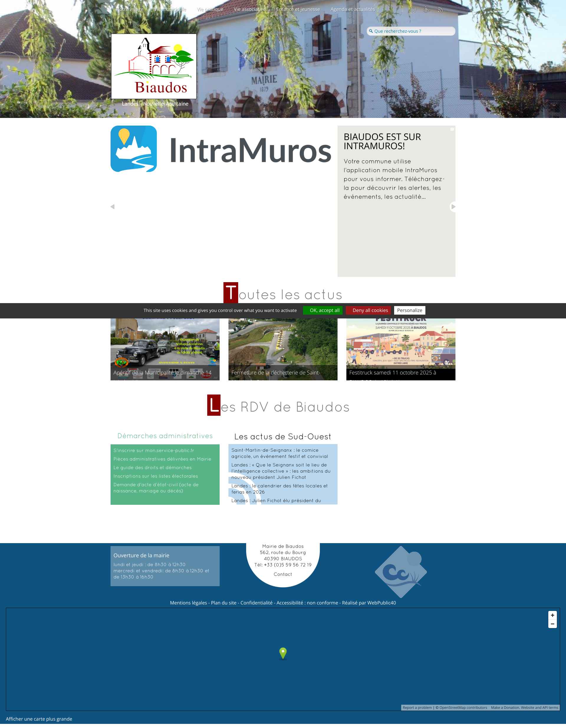This screenshot has width=566, height=728.
Task: Open the Fermeture de la déchetterie news card
Action: tap(283, 349)
